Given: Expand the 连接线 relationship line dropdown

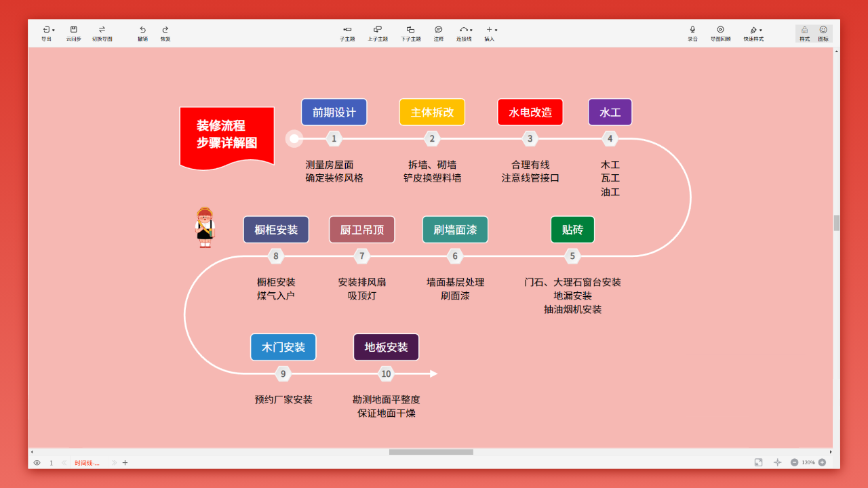Looking at the screenshot, I should pos(470,30).
